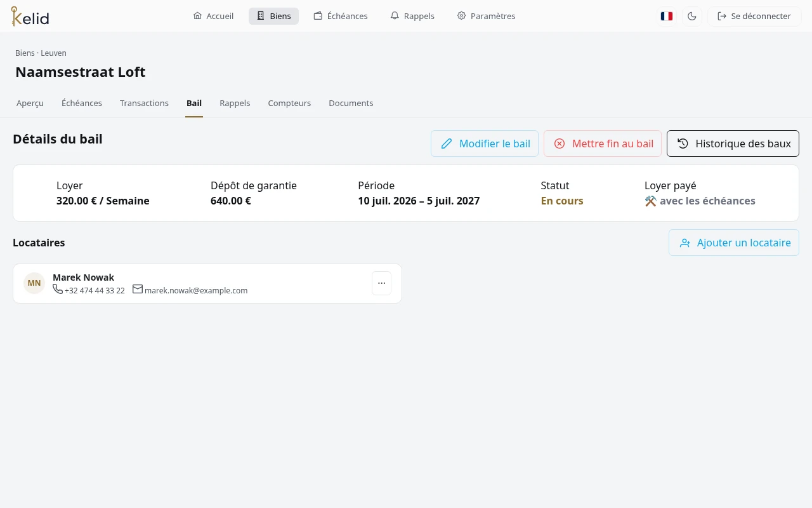The width and height of the screenshot is (812, 508).
Task: Click the phone icon next to +32 474 44 33 22
Action: click(x=58, y=290)
